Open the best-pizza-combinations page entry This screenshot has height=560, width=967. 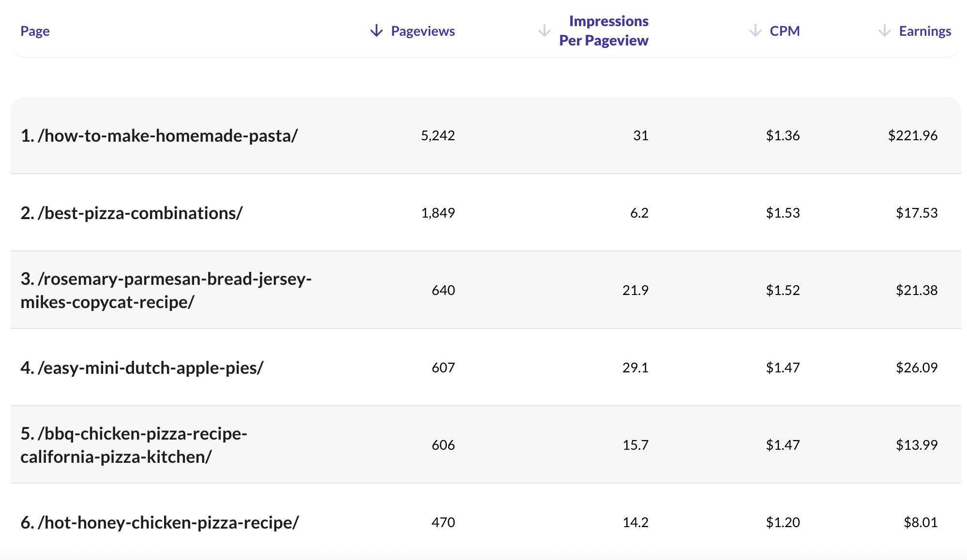[x=134, y=212]
